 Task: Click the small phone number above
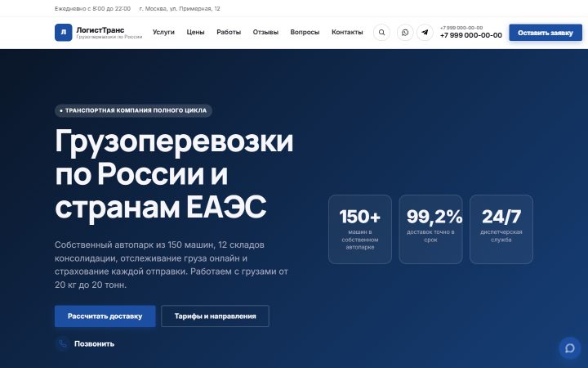[461, 28]
